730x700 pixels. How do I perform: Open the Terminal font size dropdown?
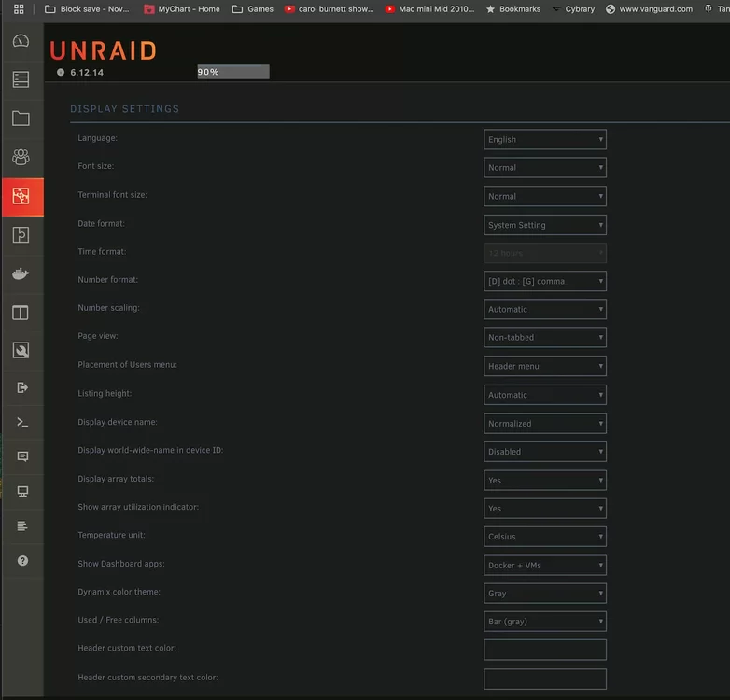coord(545,196)
